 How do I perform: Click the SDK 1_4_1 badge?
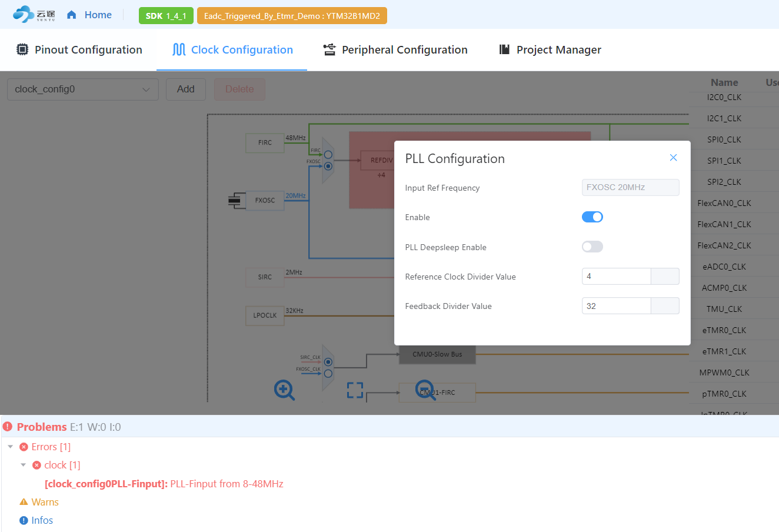point(166,16)
